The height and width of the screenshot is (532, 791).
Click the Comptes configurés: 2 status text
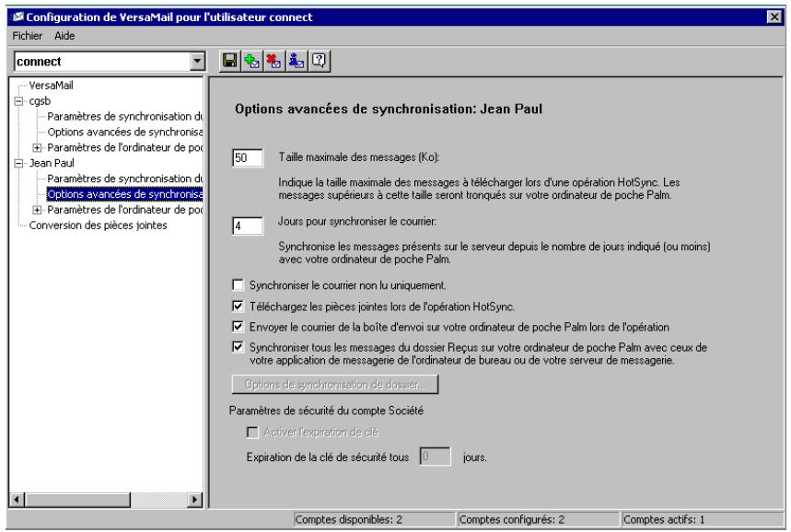(x=512, y=519)
